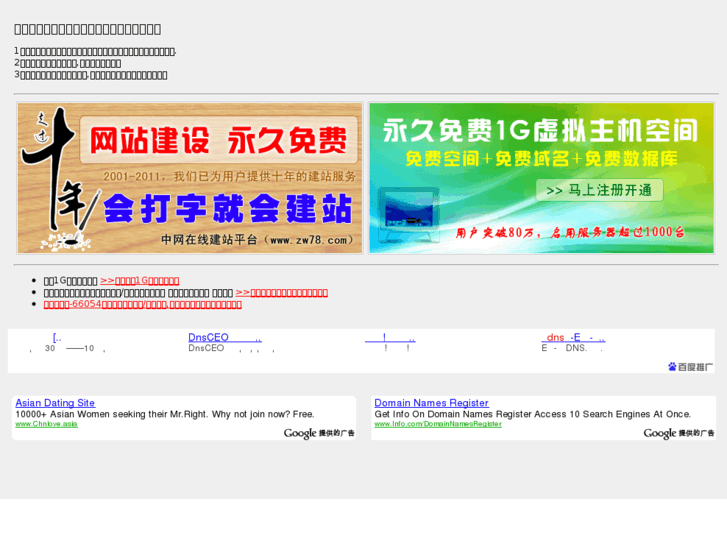Open the Domain Names Register ad
The width and height of the screenshot is (727, 545).
(431, 403)
